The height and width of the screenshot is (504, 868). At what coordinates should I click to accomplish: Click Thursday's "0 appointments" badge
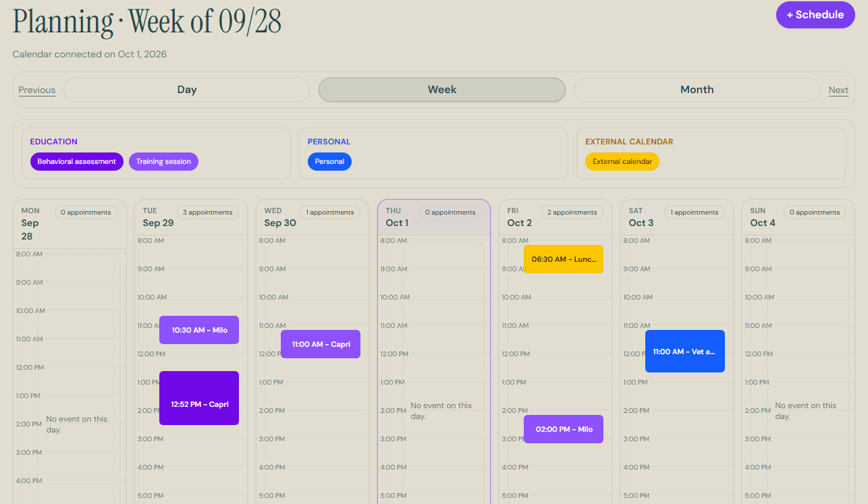tap(450, 213)
